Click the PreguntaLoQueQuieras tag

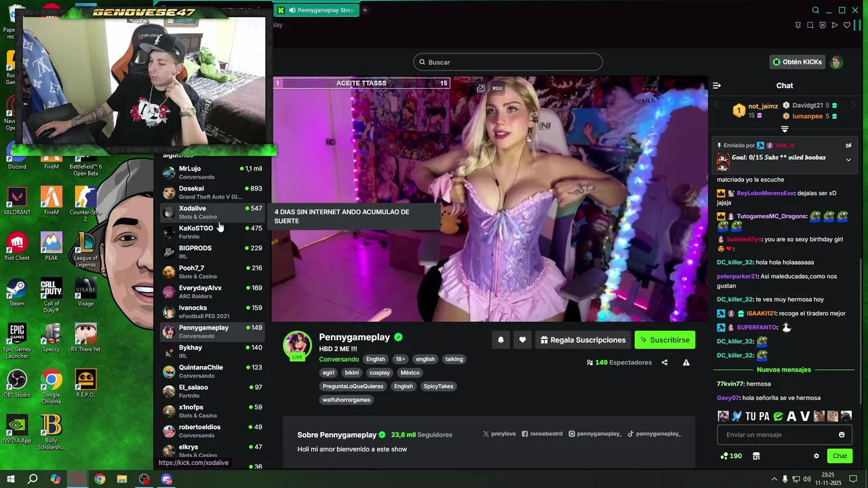[353, 386]
